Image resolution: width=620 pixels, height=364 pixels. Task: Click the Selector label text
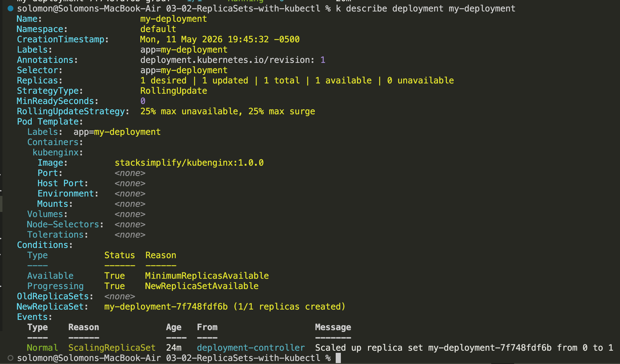pyautogui.click(x=40, y=70)
